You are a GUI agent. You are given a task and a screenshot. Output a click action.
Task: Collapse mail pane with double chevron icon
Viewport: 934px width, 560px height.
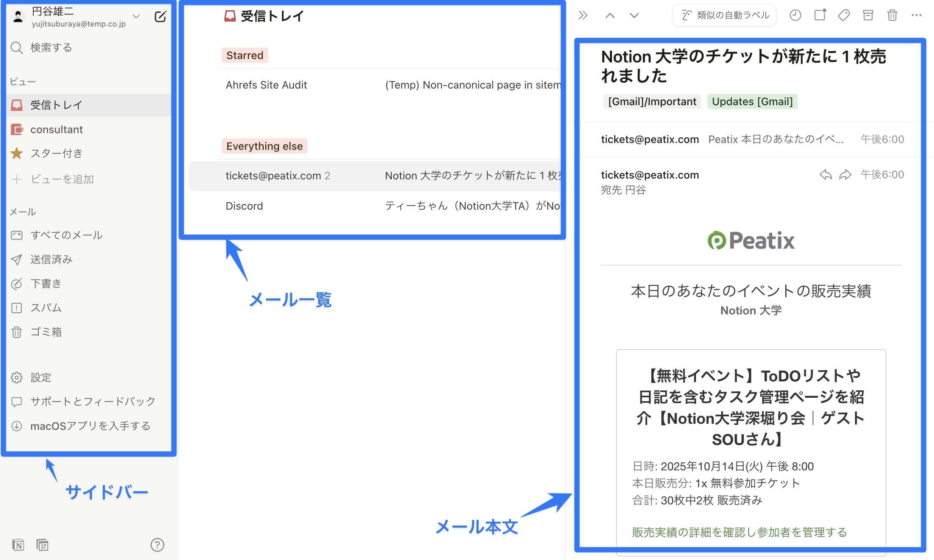point(583,16)
